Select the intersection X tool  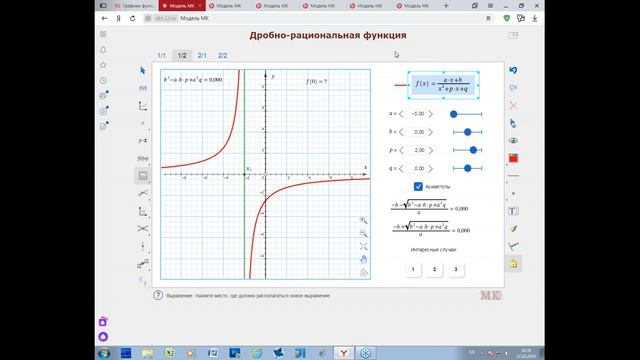coord(142,229)
